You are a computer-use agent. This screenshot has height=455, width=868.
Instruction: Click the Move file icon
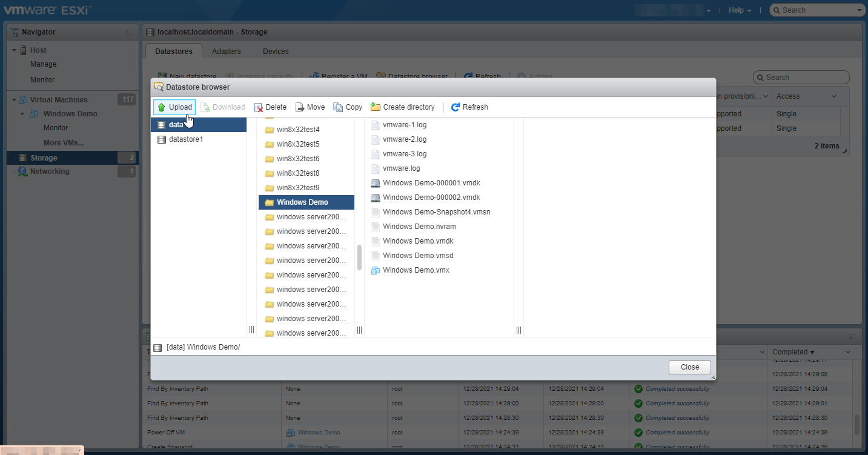[300, 107]
